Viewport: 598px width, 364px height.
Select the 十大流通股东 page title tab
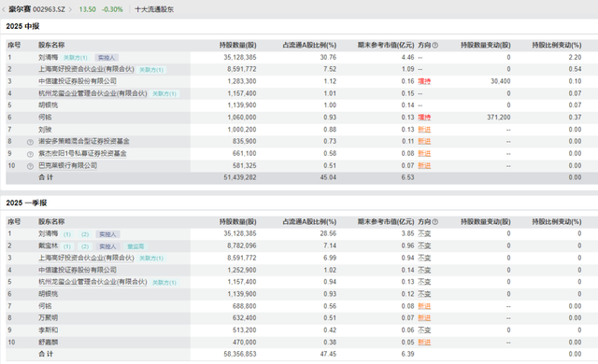154,9
